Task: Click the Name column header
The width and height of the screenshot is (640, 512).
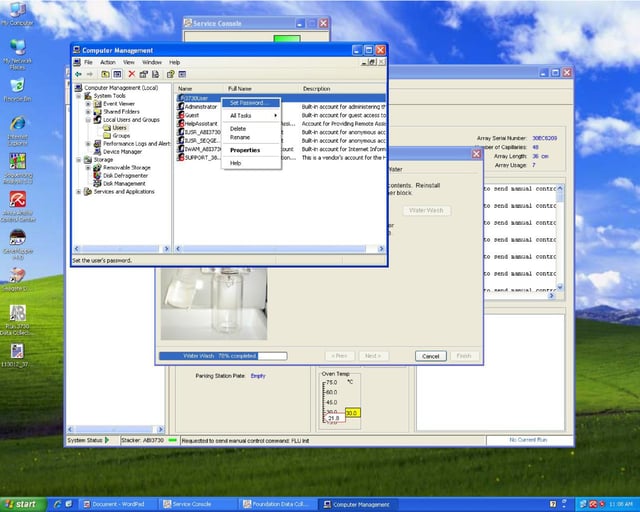Action: pos(199,89)
